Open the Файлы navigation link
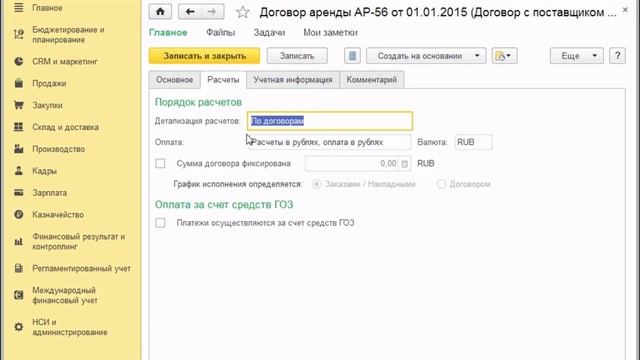This screenshot has height=360, width=640. tap(220, 32)
